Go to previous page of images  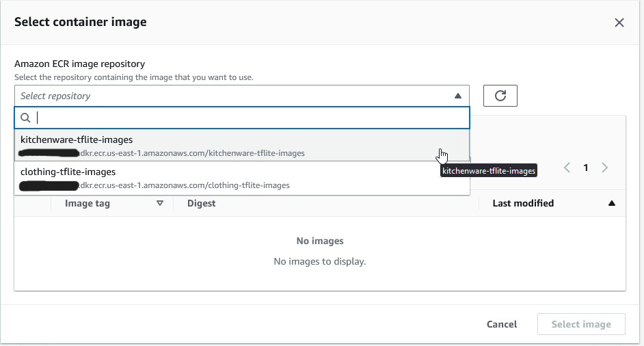(x=567, y=168)
